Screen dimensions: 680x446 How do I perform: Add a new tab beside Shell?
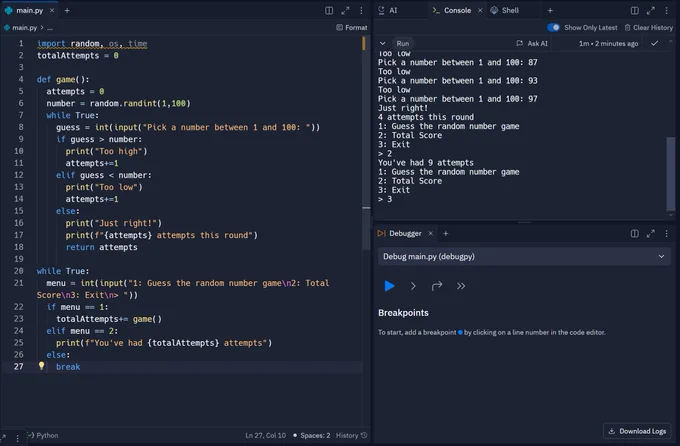(x=550, y=10)
